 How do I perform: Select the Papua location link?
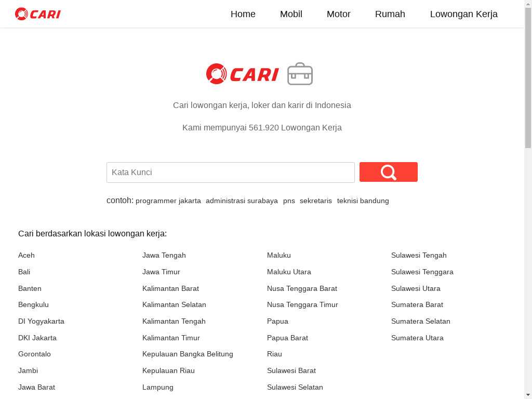[278, 321]
